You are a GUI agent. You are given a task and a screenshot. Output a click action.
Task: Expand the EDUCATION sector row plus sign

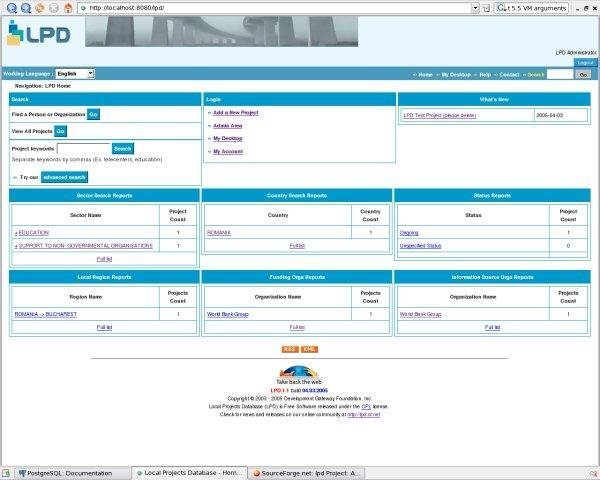pyautogui.click(x=16, y=233)
